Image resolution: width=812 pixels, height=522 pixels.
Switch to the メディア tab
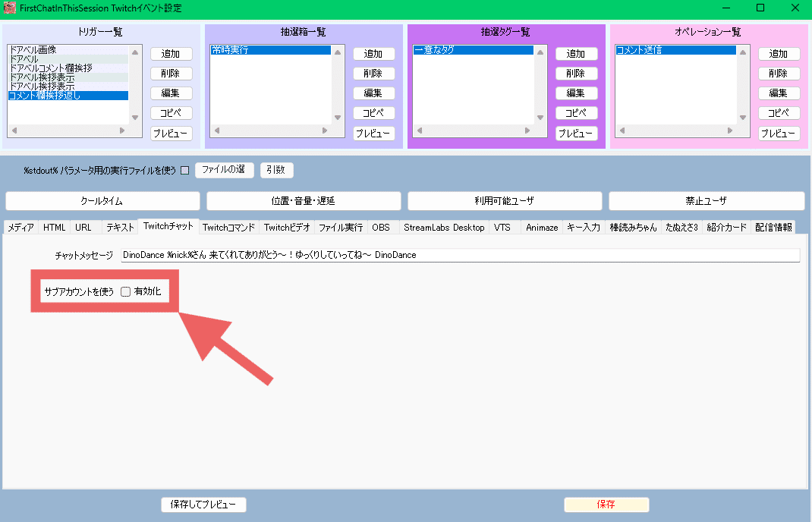click(20, 226)
